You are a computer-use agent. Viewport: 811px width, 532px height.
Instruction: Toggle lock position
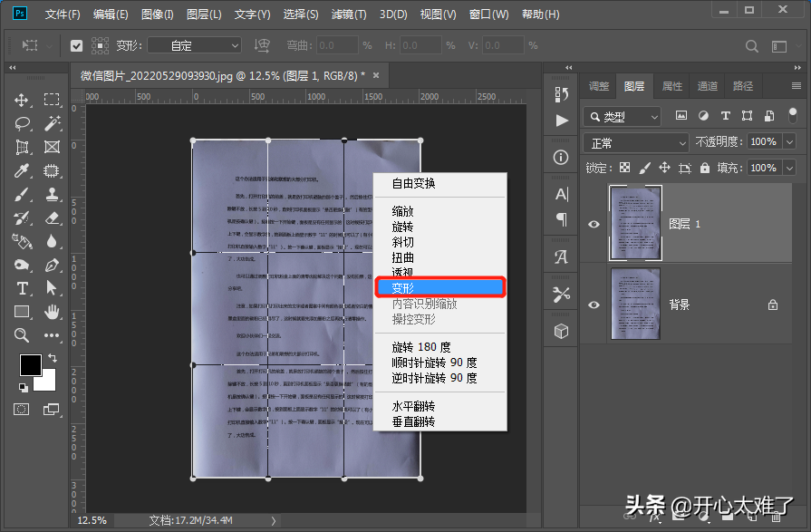coord(664,167)
